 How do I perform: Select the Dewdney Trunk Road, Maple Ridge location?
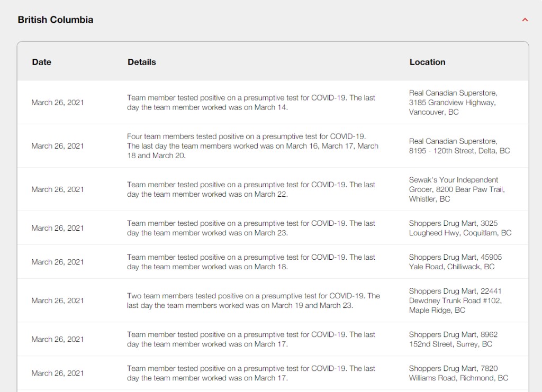point(455,300)
